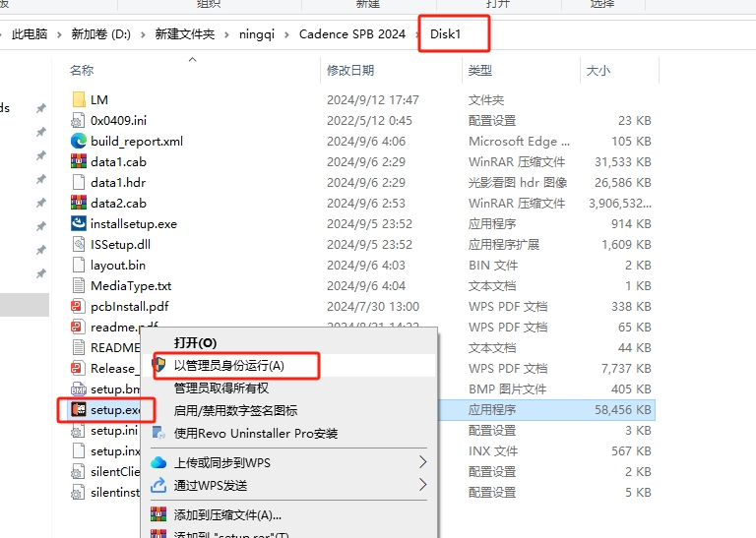Choose 使用Revo Uninstaller Pro安装

256,434
